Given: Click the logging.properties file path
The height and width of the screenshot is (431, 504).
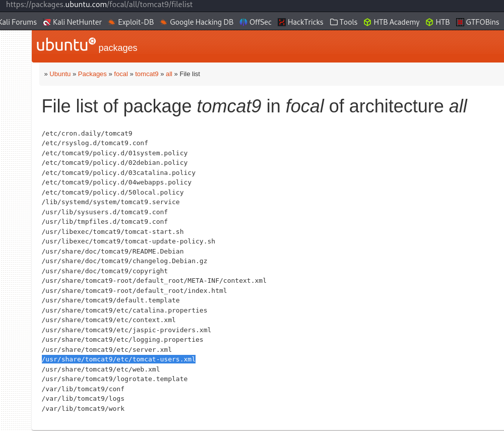Looking at the screenshot, I should pos(122,339).
